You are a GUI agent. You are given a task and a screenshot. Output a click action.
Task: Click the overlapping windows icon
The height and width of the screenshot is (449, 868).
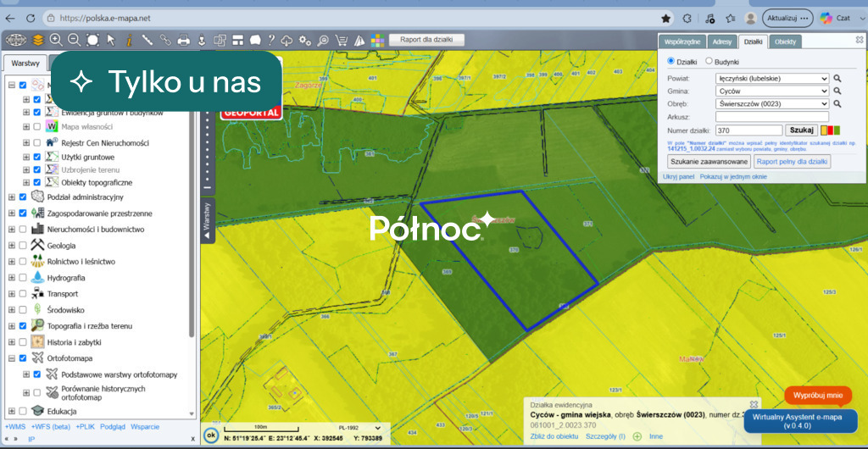[220, 40]
